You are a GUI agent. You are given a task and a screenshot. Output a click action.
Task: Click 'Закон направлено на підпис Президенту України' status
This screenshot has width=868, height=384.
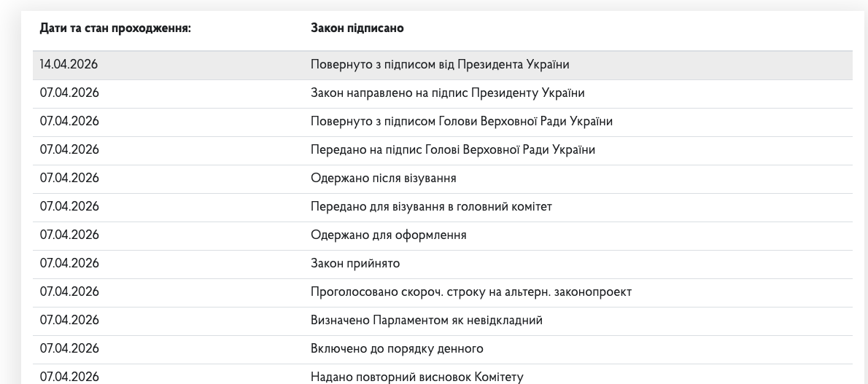(x=447, y=93)
